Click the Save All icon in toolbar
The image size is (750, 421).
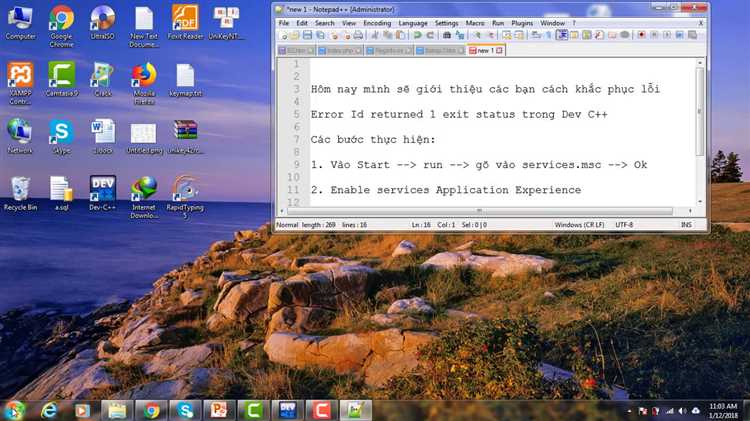pos(320,35)
